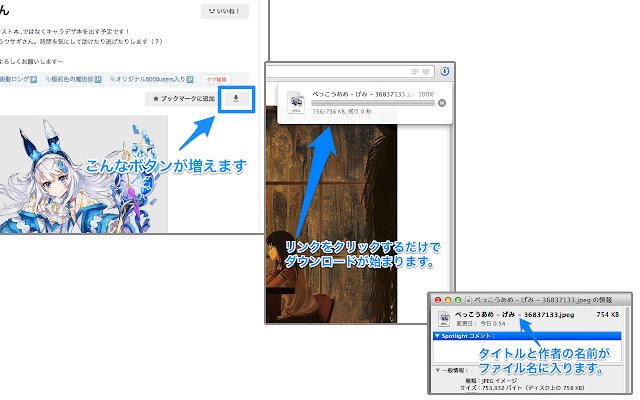
Task: Collapse the 一般情報 section triangle
Action: pos(437,371)
